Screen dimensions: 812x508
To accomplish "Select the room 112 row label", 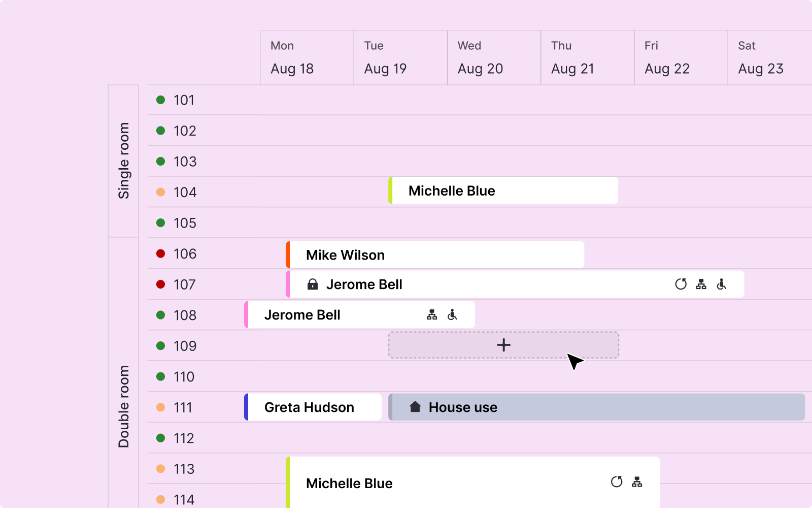I will pyautogui.click(x=184, y=438).
